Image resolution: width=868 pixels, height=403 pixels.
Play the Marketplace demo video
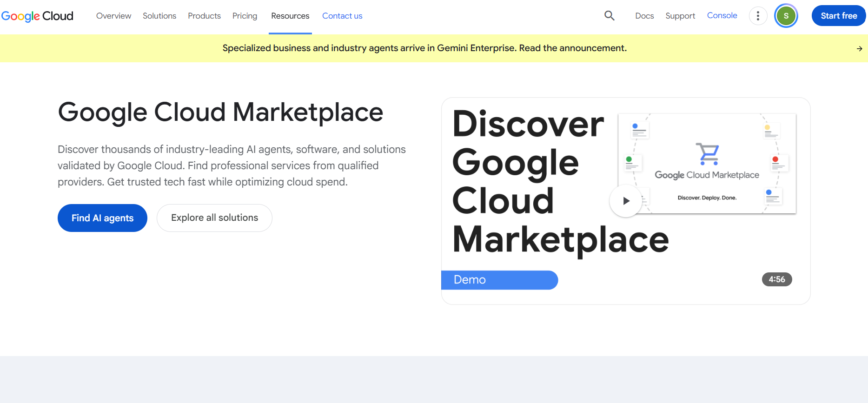(x=626, y=201)
